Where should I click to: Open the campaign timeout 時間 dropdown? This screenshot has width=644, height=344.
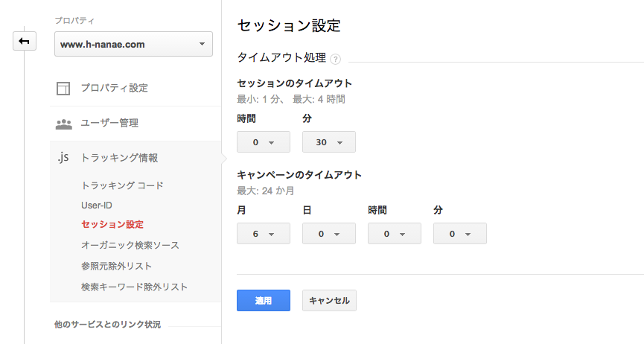(395, 234)
